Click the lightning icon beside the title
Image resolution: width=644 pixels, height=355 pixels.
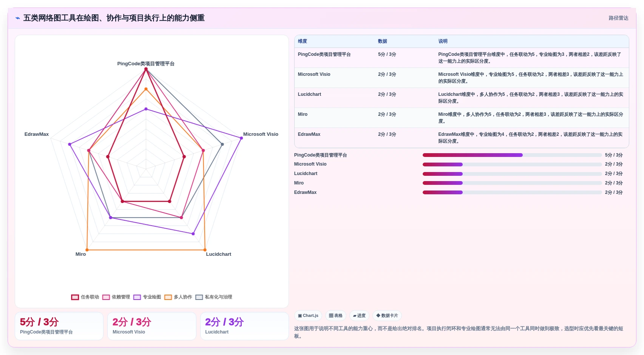pyautogui.click(x=18, y=18)
